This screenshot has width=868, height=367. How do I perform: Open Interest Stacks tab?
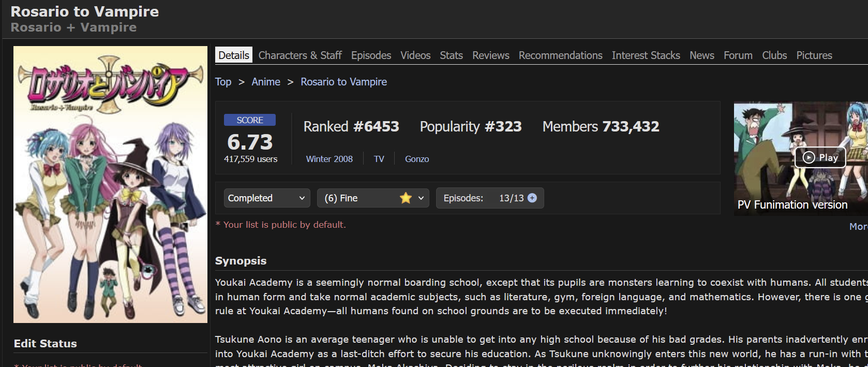click(x=646, y=55)
